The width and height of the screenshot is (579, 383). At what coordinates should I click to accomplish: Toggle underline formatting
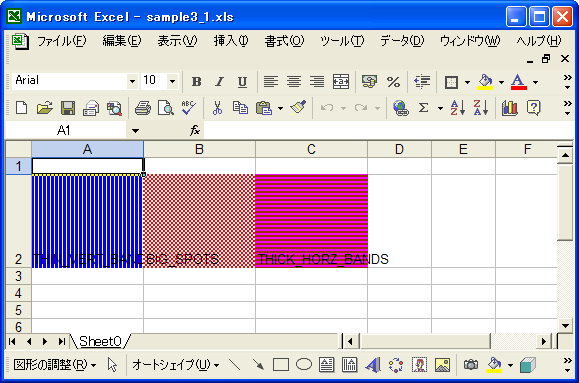point(242,82)
